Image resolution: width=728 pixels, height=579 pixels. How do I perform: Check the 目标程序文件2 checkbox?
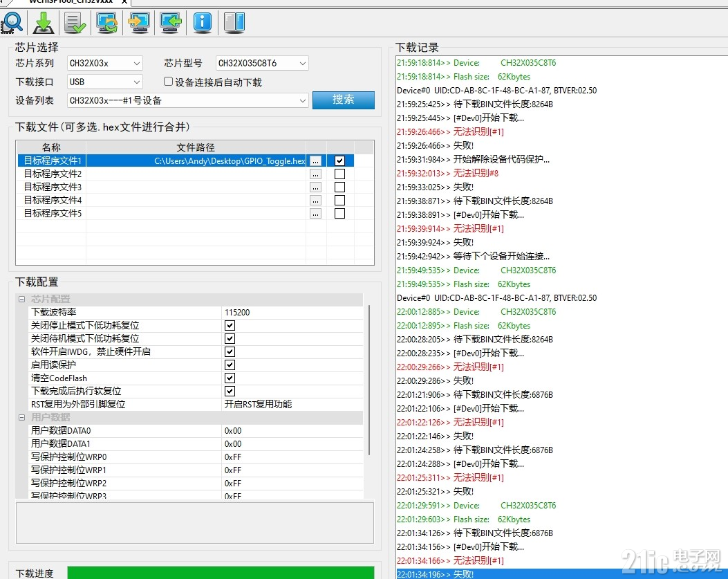[x=340, y=174]
